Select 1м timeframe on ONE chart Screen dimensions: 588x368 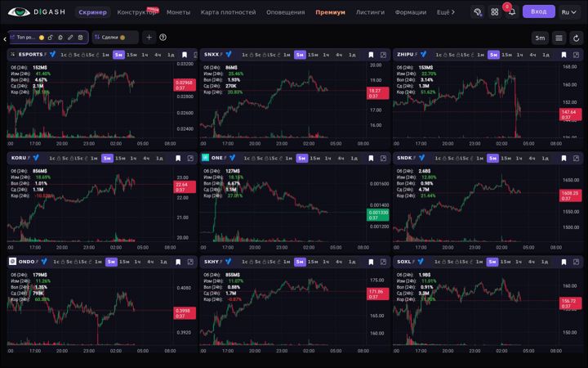click(289, 159)
